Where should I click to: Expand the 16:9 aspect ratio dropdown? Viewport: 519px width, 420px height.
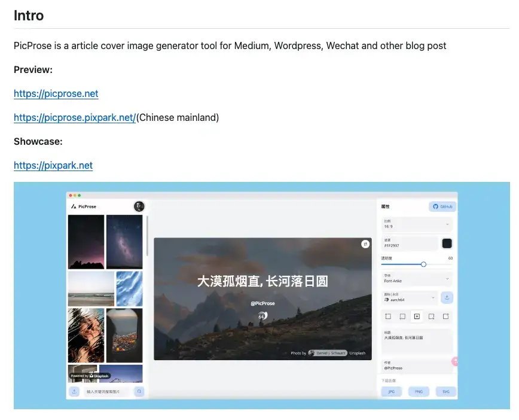417,224
